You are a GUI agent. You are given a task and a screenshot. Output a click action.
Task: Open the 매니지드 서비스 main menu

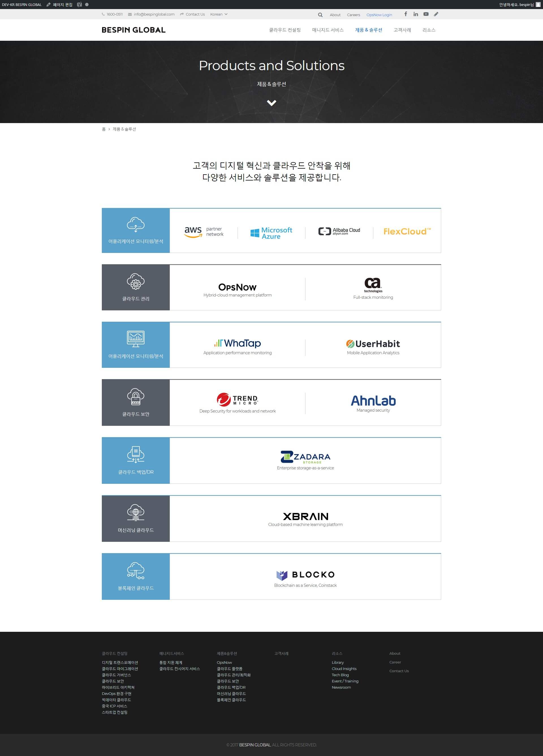[x=328, y=30]
